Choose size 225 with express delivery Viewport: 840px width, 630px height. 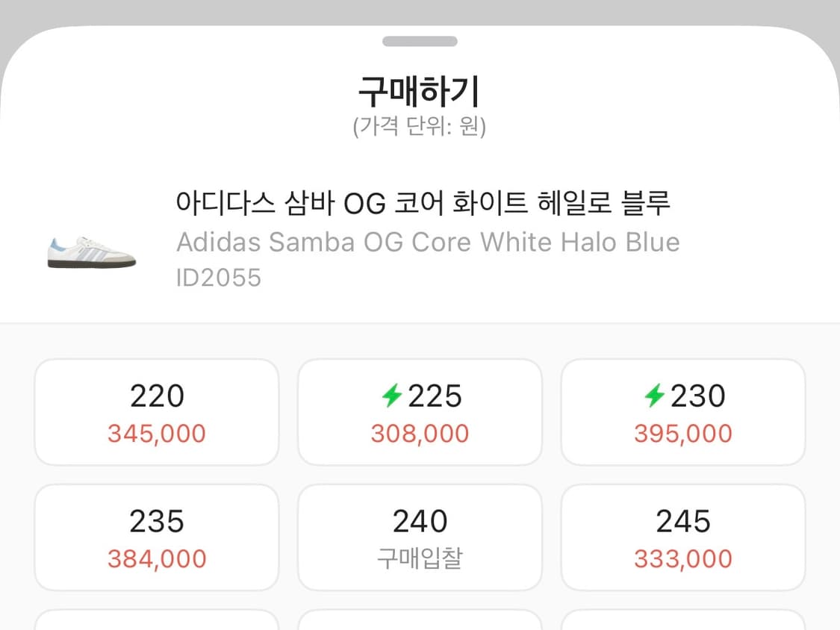(420, 411)
